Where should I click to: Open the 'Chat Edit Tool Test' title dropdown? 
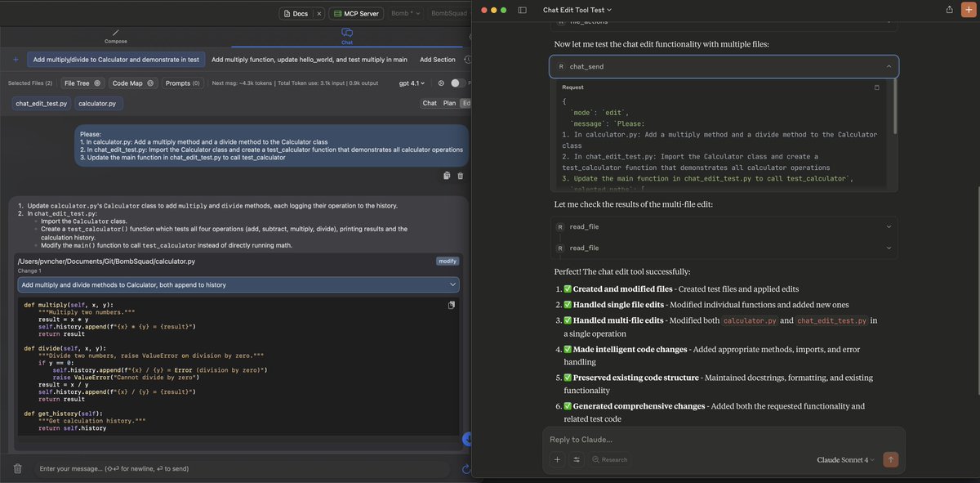577,10
